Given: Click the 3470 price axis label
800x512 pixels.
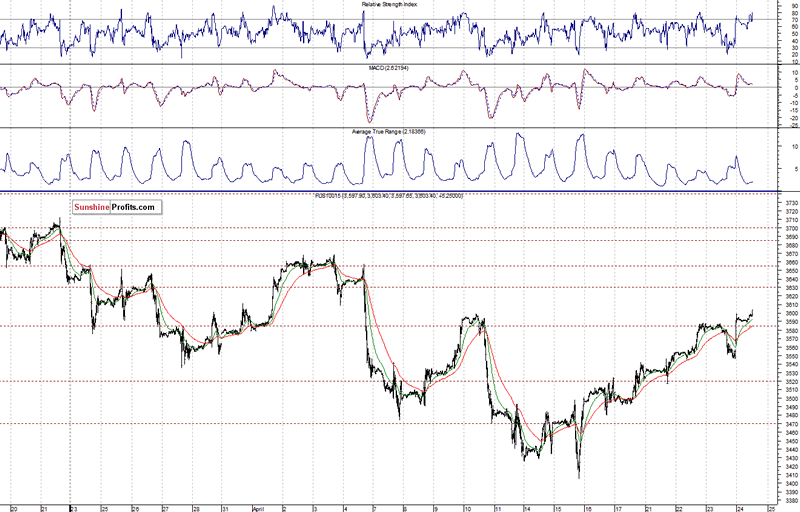Looking at the screenshot, I should 792,424.
